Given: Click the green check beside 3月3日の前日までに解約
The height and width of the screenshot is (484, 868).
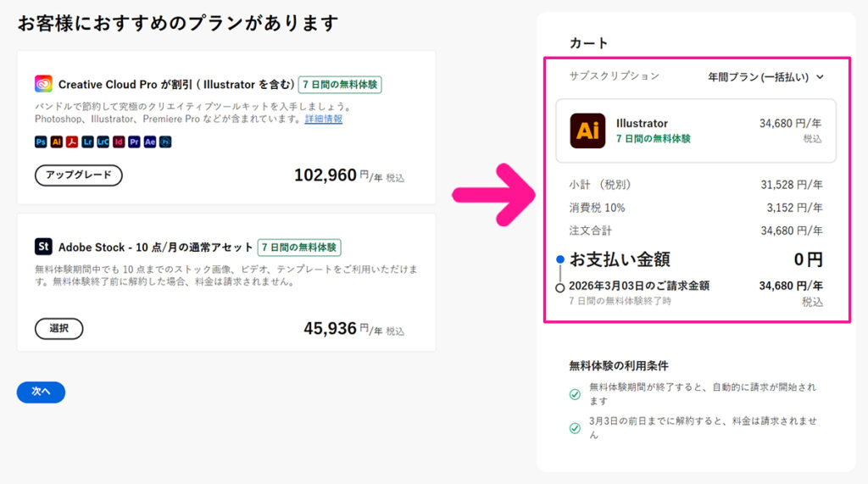Looking at the screenshot, I should pos(575,428).
